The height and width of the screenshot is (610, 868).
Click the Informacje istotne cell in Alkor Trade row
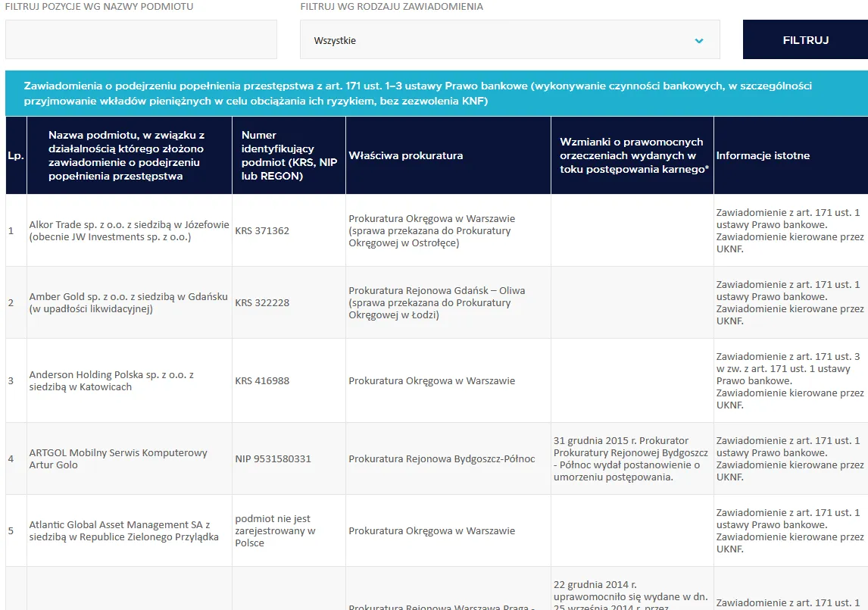790,230
